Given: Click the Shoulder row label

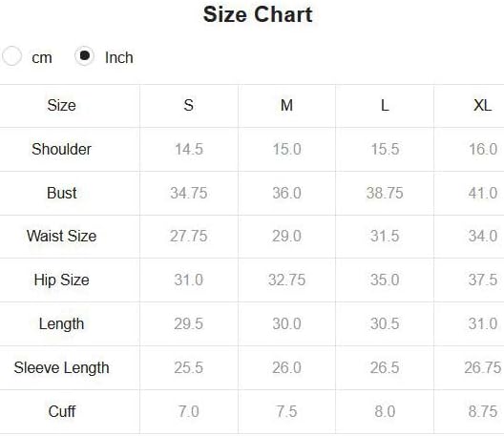Looking at the screenshot, I should click(x=62, y=149).
